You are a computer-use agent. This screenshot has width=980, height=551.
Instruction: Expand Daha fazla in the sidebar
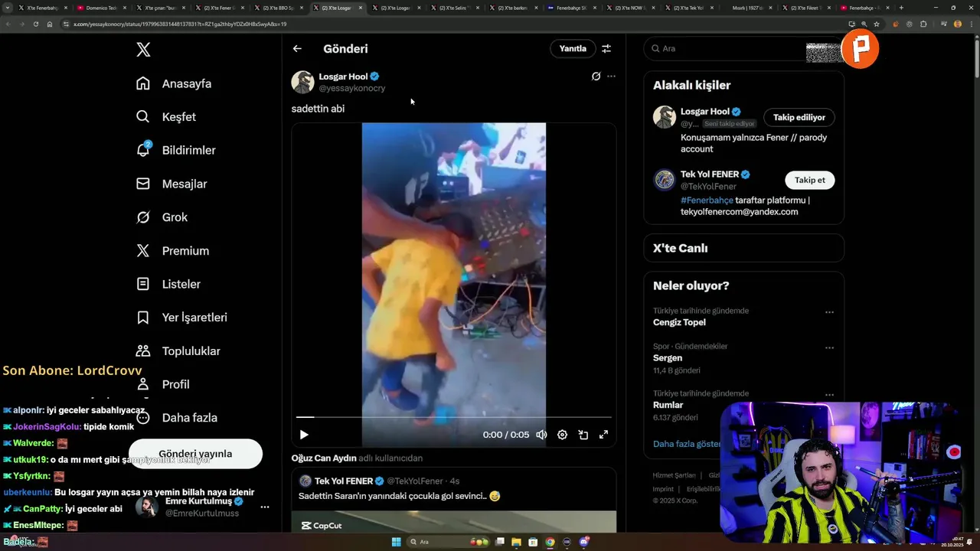click(x=177, y=418)
